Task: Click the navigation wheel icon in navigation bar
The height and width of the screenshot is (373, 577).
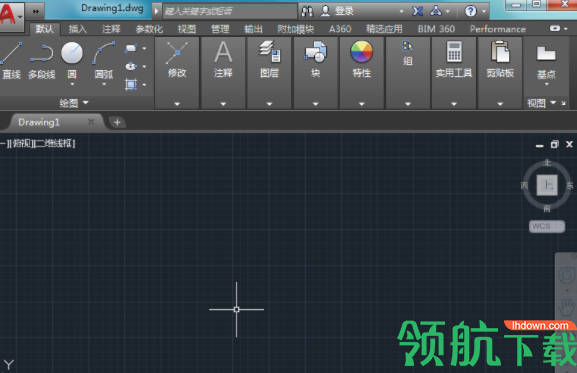Action: [567, 275]
